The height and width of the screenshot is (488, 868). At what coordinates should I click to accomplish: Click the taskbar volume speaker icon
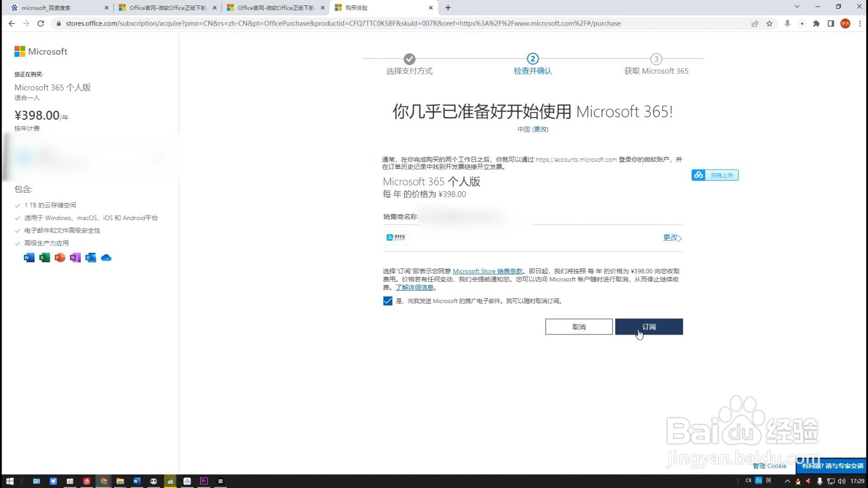coord(841,481)
